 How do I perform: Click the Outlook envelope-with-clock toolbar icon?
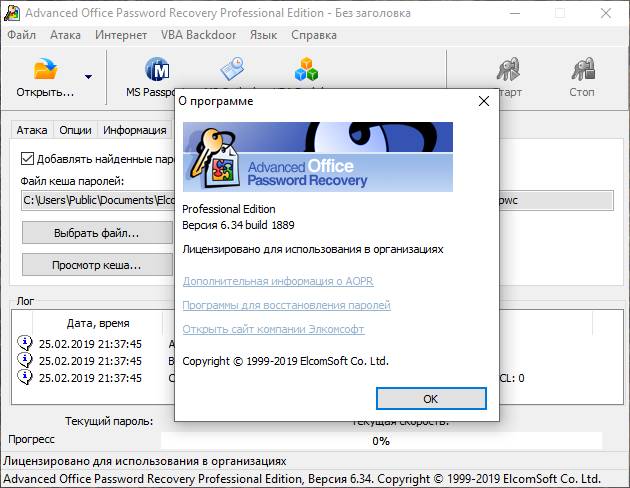[233, 69]
